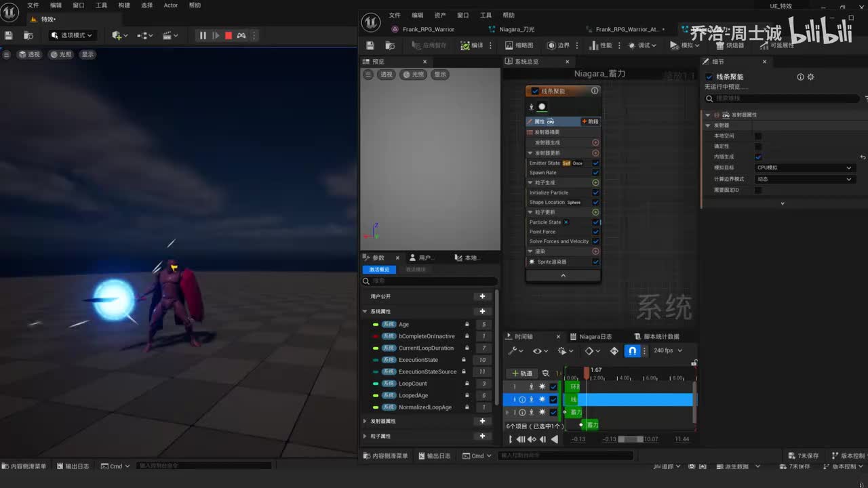Open the 帮助 menu in the main editor

click(x=195, y=5)
